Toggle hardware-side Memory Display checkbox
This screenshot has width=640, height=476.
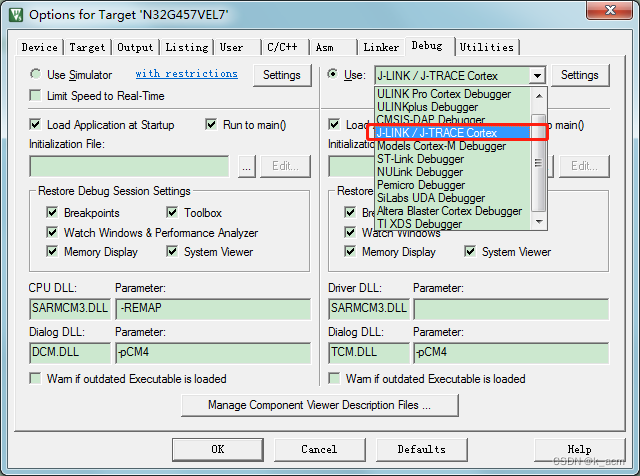(x=350, y=251)
